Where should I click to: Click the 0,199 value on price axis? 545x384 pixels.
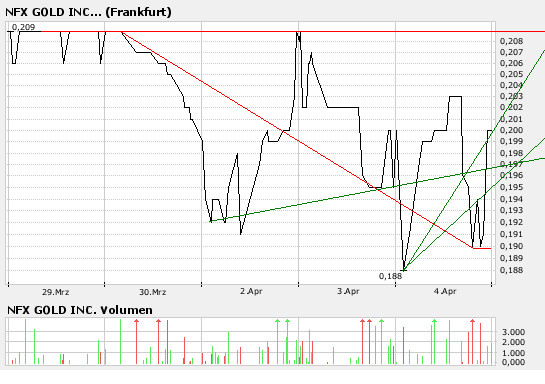click(x=511, y=141)
